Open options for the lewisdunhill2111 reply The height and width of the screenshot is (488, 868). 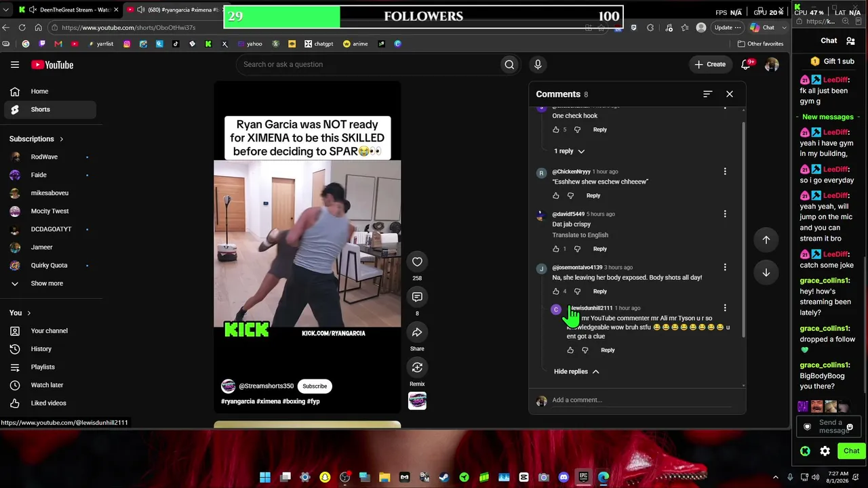725,308
